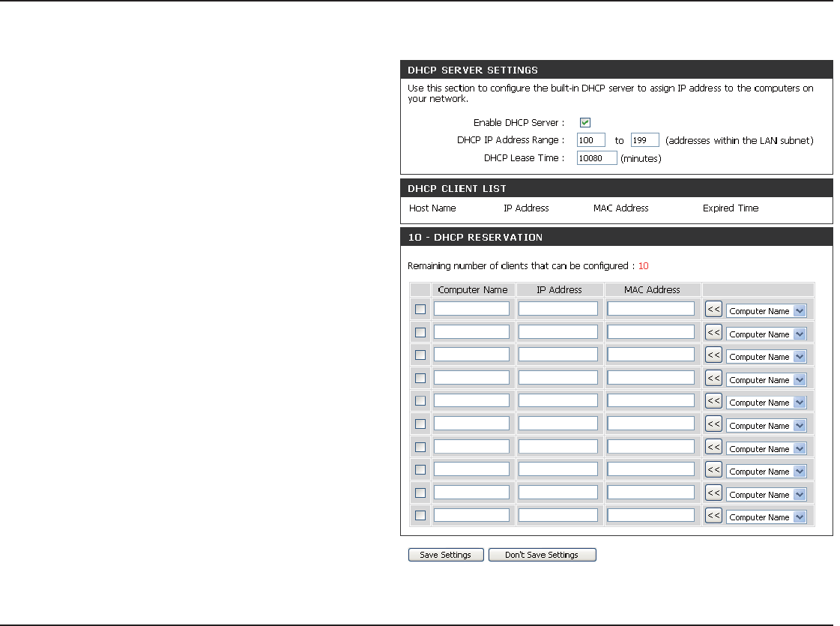Click the MAC Address field in the tenth reservation row
The image size is (840, 626).
click(651, 515)
